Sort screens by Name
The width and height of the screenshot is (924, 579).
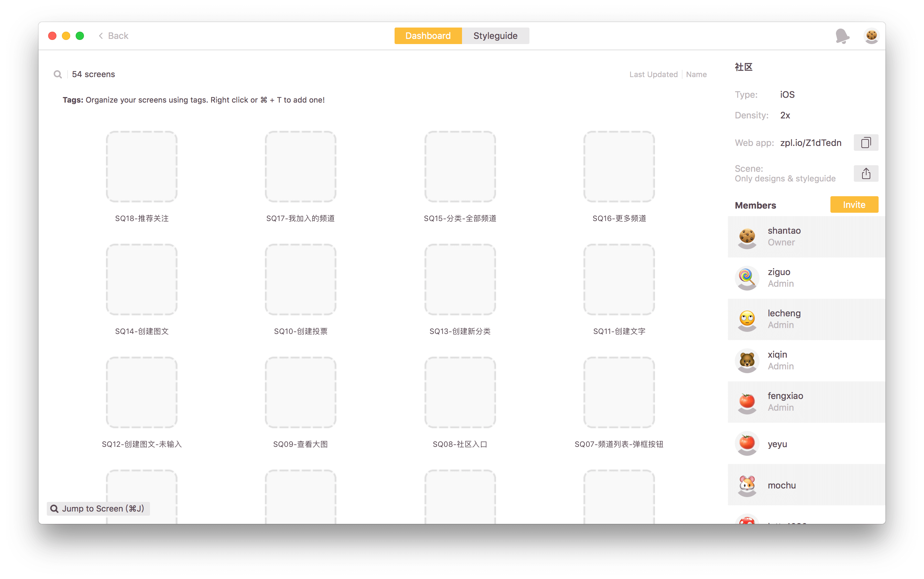pos(696,74)
